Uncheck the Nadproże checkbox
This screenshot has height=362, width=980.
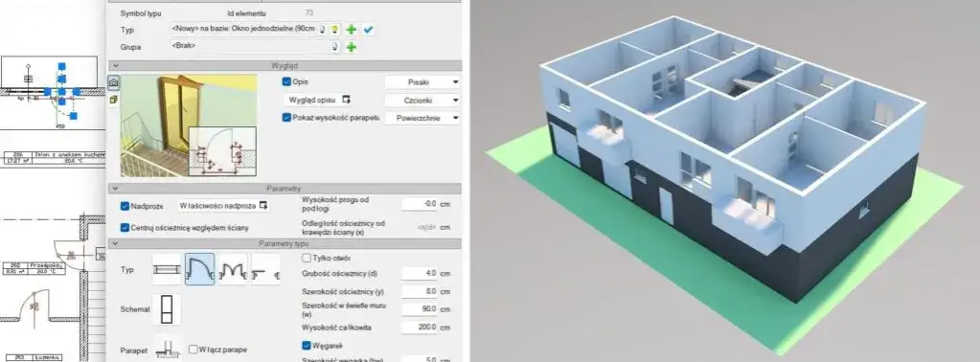point(125,205)
